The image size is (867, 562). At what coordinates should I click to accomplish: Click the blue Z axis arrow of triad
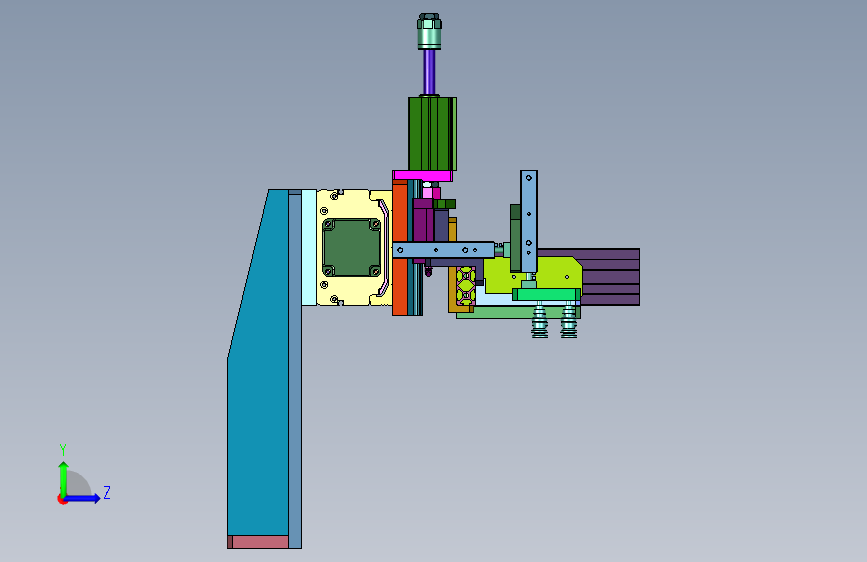pos(83,498)
